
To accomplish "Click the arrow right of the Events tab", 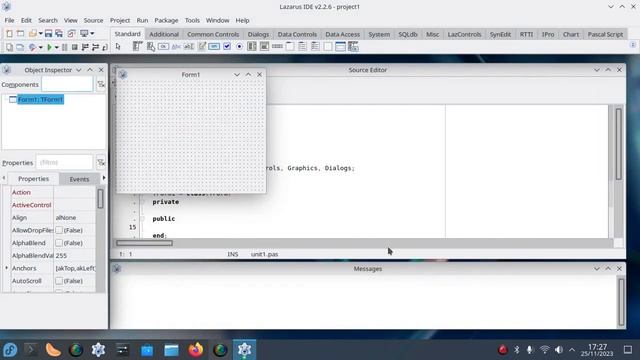I will point(104,178).
